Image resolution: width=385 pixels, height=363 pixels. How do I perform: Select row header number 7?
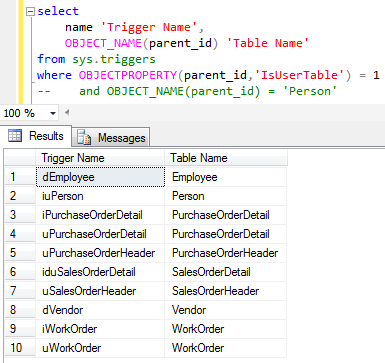(x=20, y=291)
